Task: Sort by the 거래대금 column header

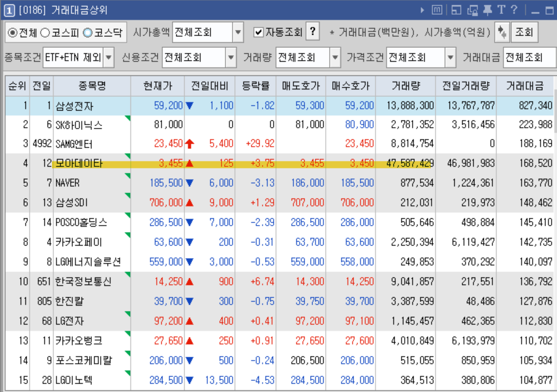Action: click(525, 86)
